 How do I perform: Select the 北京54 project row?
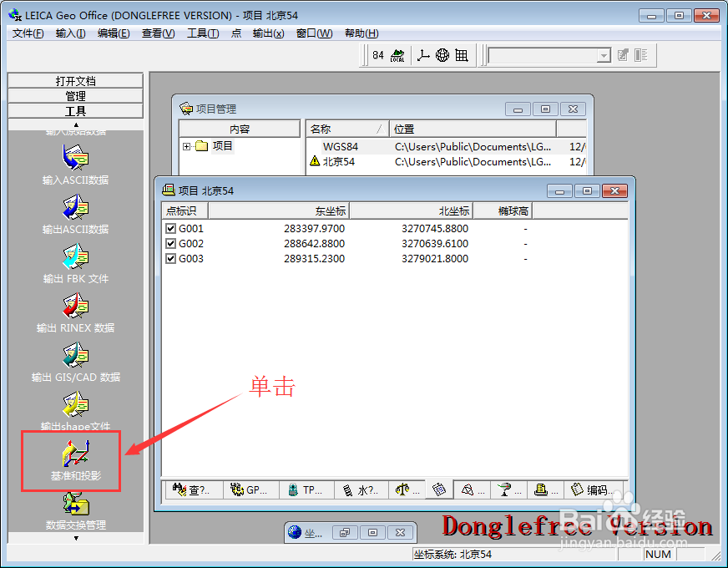click(x=446, y=161)
